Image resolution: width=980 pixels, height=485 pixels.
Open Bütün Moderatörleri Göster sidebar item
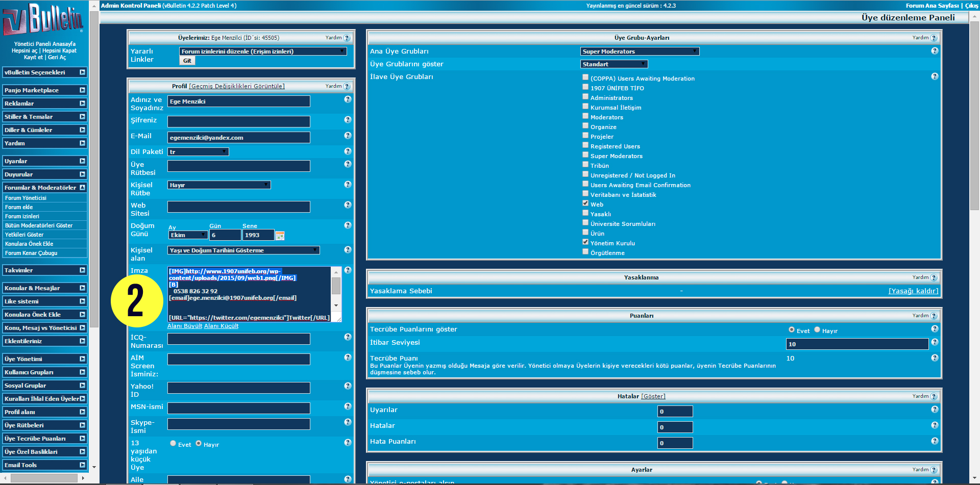pyautogui.click(x=39, y=225)
